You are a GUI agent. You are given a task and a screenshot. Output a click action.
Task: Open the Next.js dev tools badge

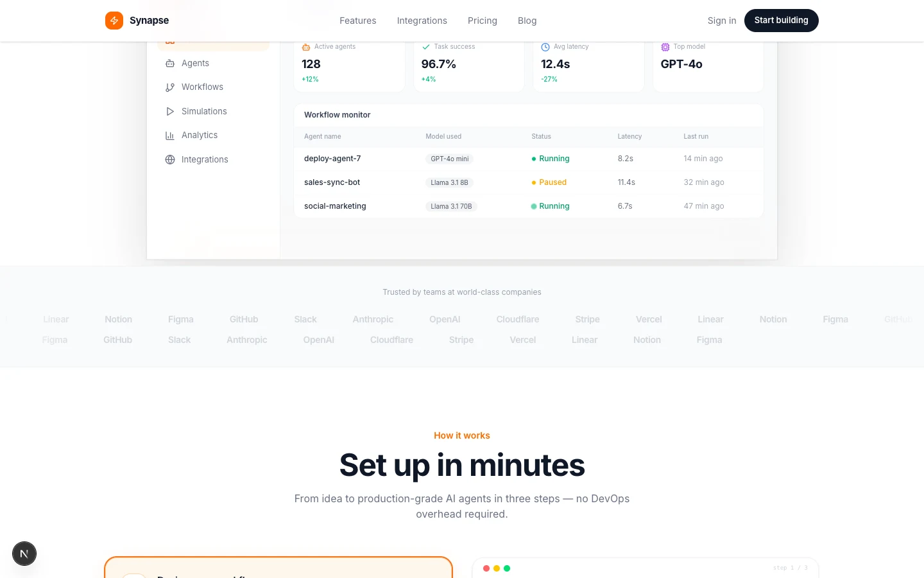click(24, 554)
